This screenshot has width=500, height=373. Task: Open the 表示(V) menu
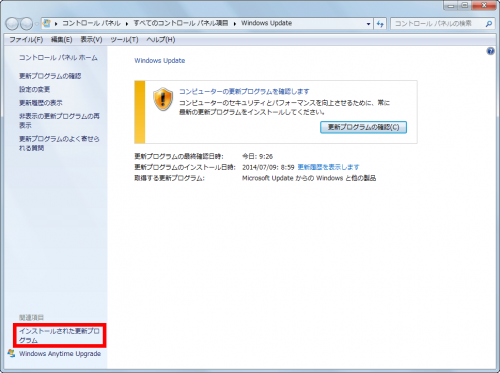(91, 40)
